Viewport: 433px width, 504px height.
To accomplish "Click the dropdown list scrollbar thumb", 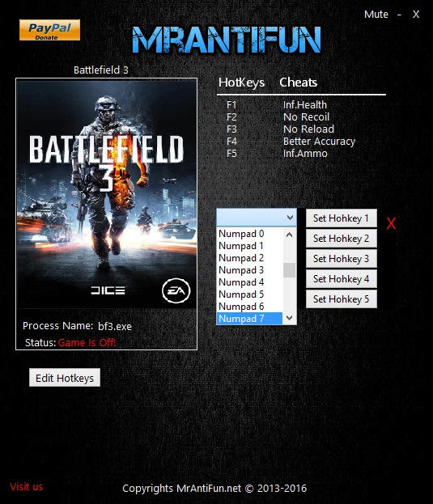I will click(x=289, y=270).
